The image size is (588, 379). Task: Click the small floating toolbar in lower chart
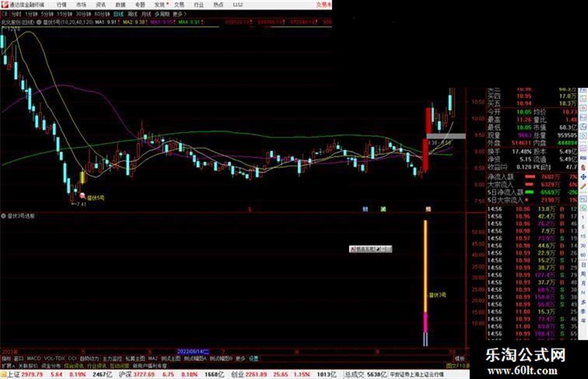(370, 249)
